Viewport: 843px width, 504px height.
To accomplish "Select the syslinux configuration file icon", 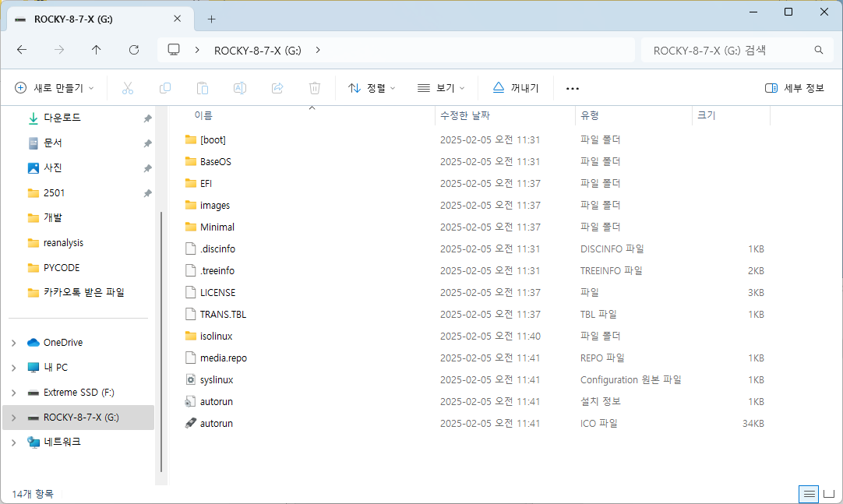I will click(190, 380).
